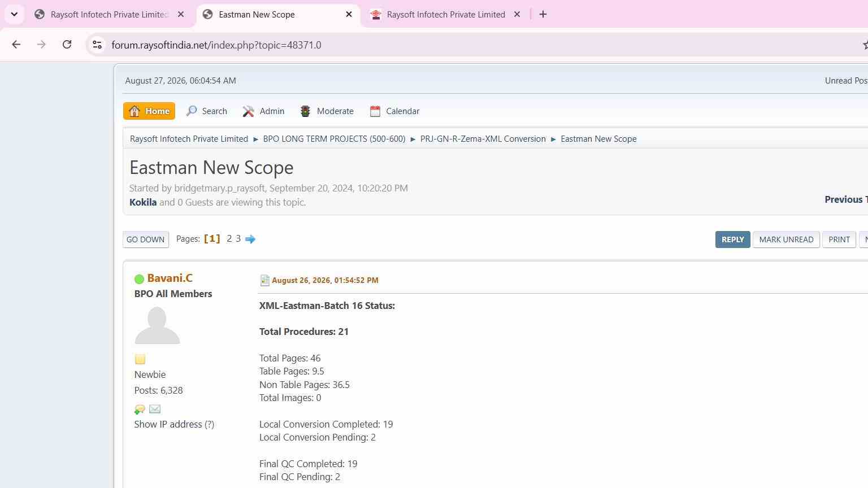The width and height of the screenshot is (868, 488).
Task: Click the profile chat icon under Bavani.C
Action: pos(140,409)
